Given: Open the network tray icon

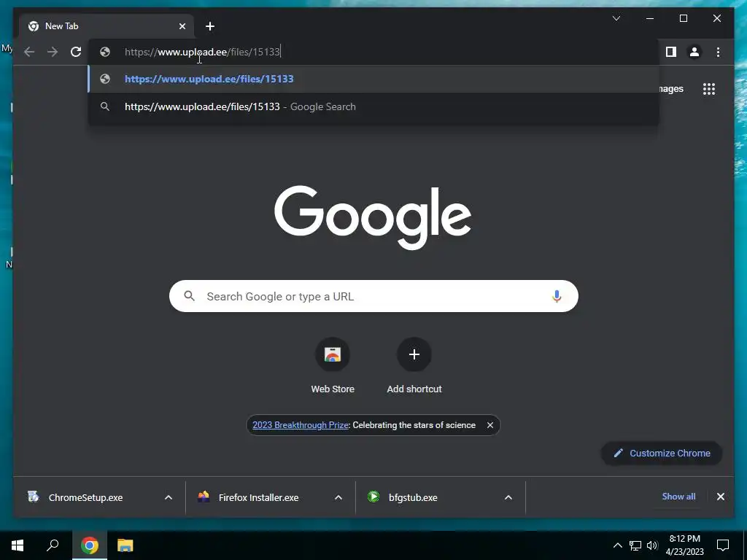Looking at the screenshot, I should point(635,545).
